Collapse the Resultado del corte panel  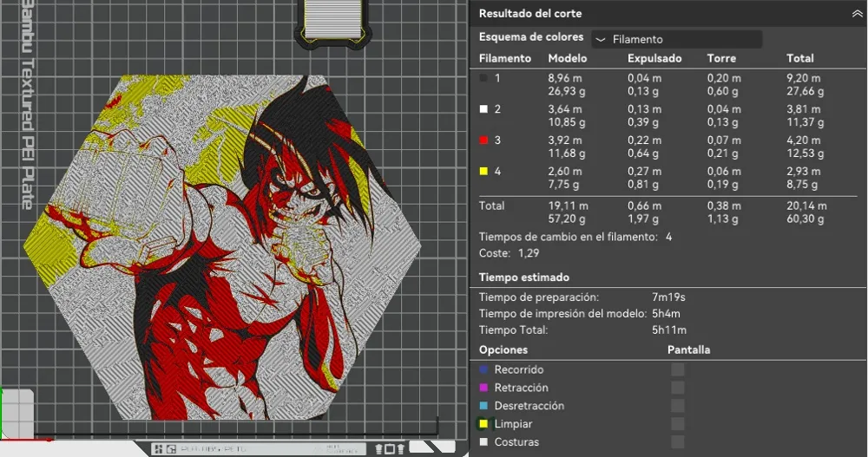click(857, 14)
